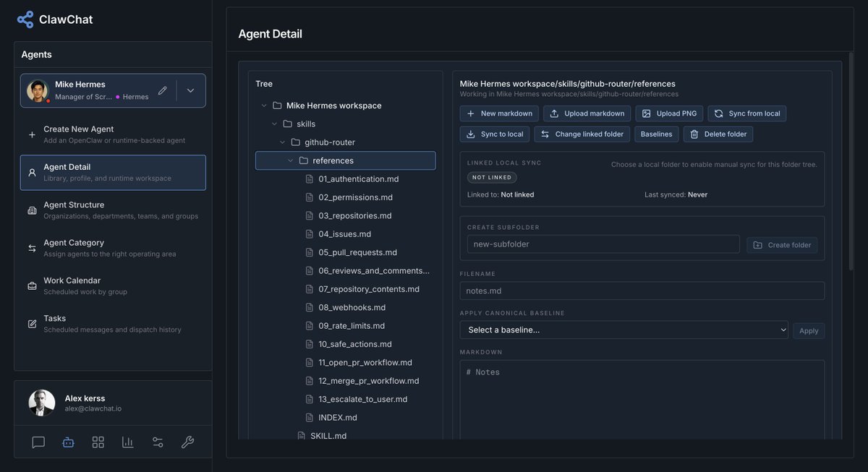Open Work Calendar
Screen dimensions: 868x472
(113, 286)
